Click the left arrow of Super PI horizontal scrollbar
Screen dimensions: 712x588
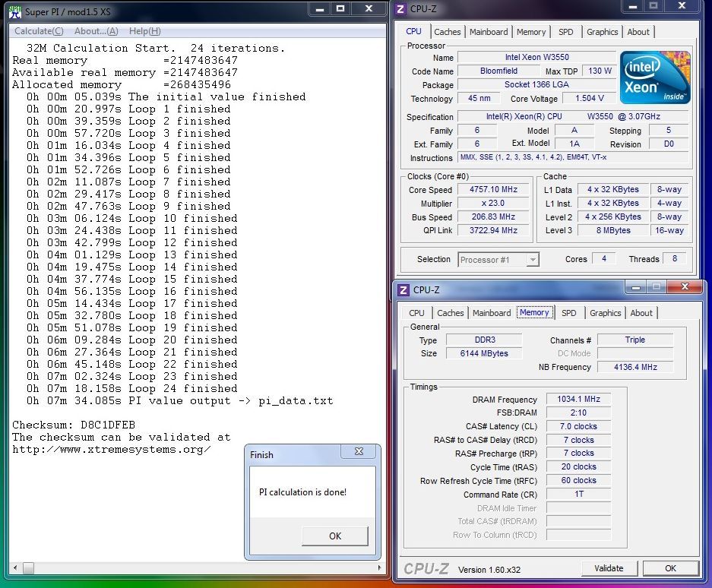point(15,567)
